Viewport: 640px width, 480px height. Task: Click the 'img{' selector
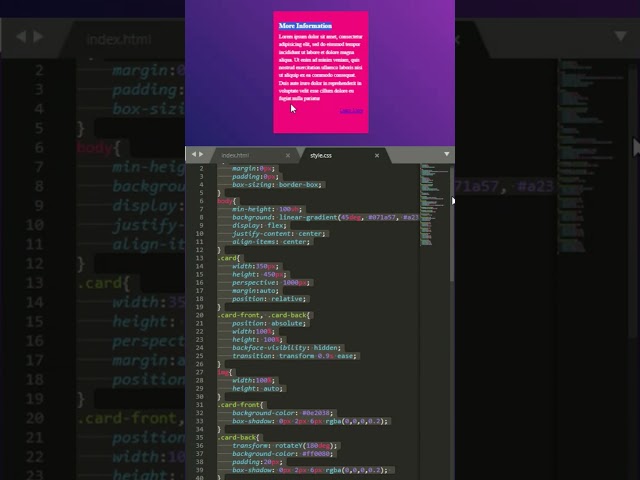coord(224,372)
